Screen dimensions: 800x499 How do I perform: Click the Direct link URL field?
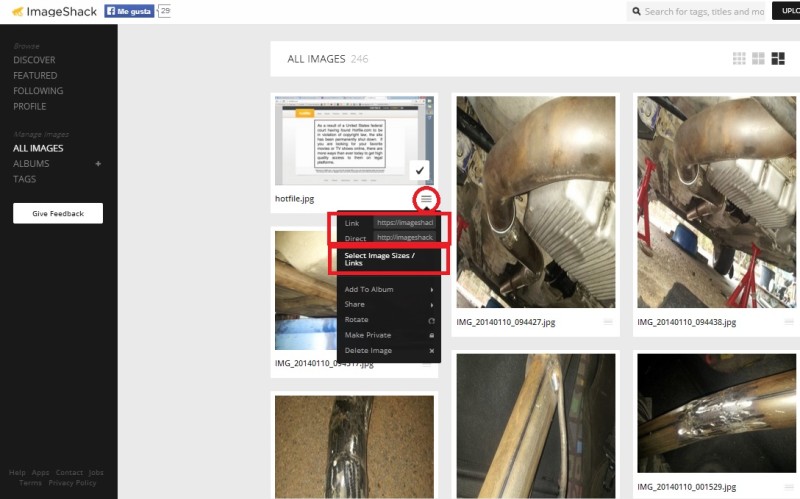[x=404, y=238]
